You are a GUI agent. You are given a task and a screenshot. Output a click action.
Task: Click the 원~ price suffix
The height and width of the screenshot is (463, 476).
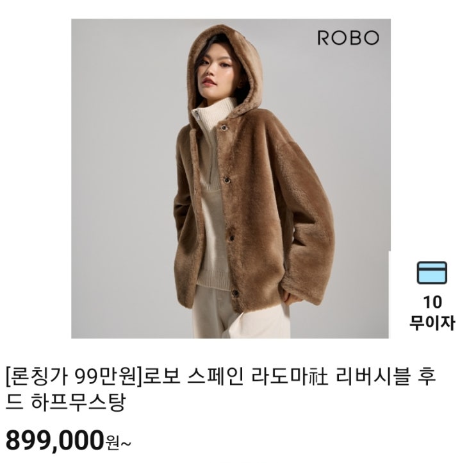tap(119, 444)
